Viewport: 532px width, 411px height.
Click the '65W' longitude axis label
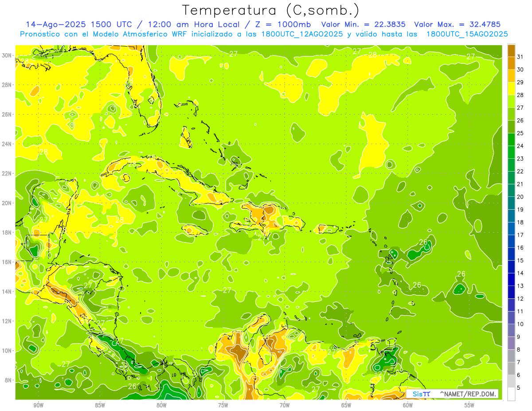pyautogui.click(x=346, y=405)
